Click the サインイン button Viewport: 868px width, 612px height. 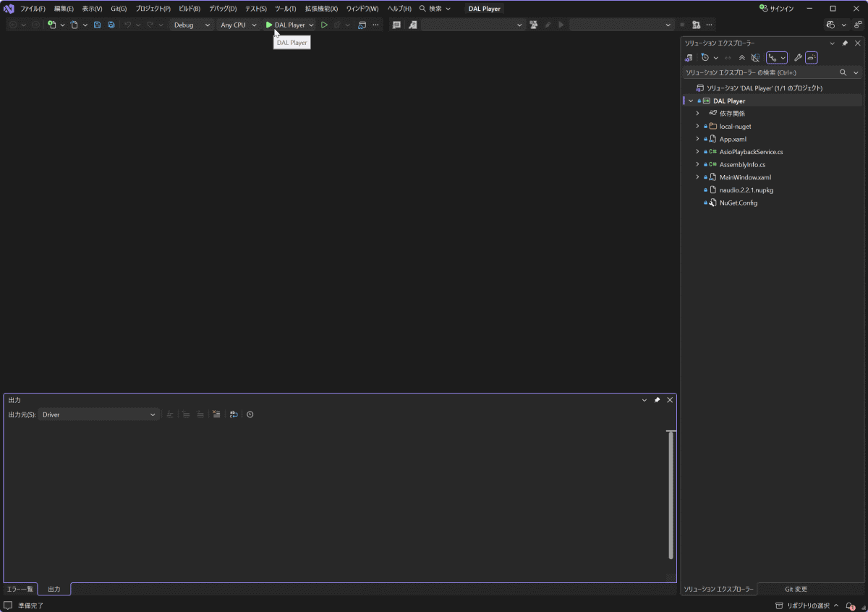click(x=776, y=9)
